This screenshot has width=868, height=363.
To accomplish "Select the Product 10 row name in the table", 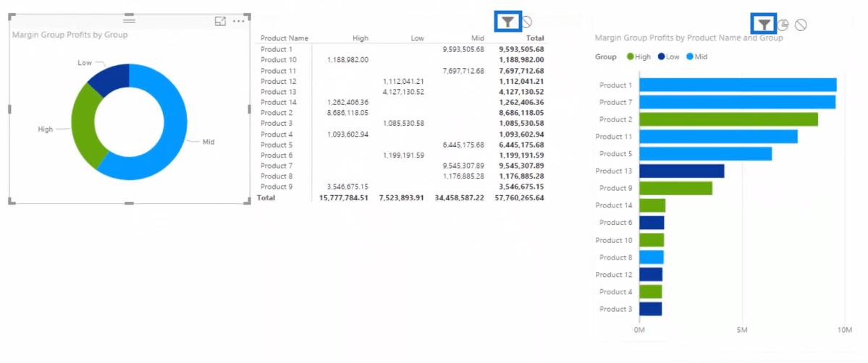I will click(278, 60).
